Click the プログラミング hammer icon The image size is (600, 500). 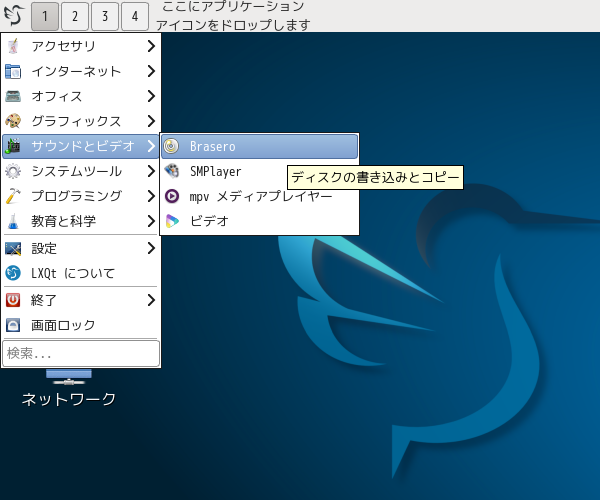[13, 196]
